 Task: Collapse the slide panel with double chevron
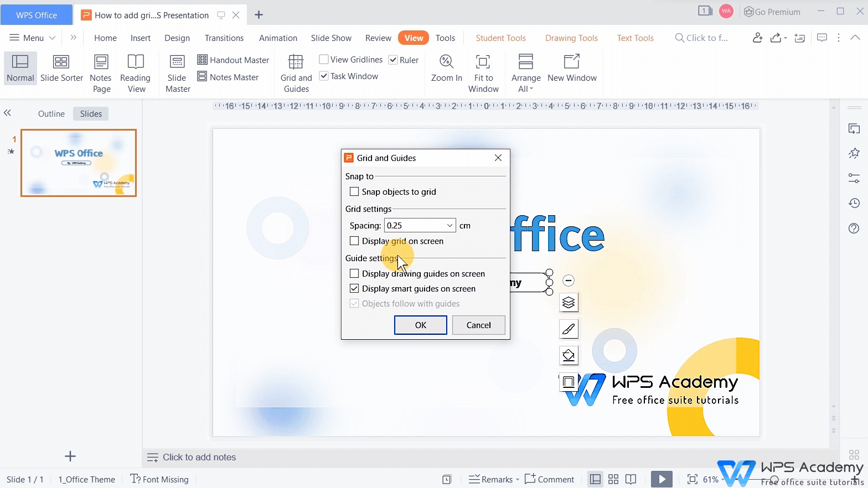click(x=7, y=113)
